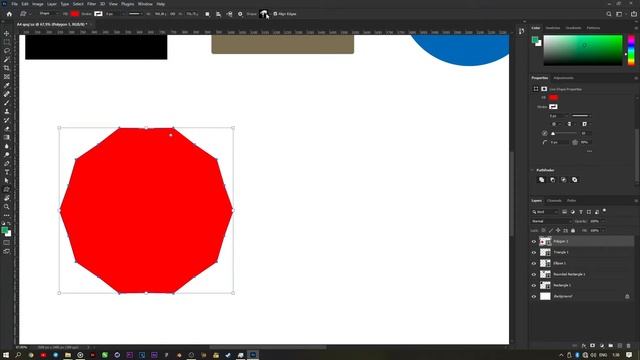Open the layer blend mode Normal dropdown
This screenshot has width=640, height=360.
click(551, 221)
